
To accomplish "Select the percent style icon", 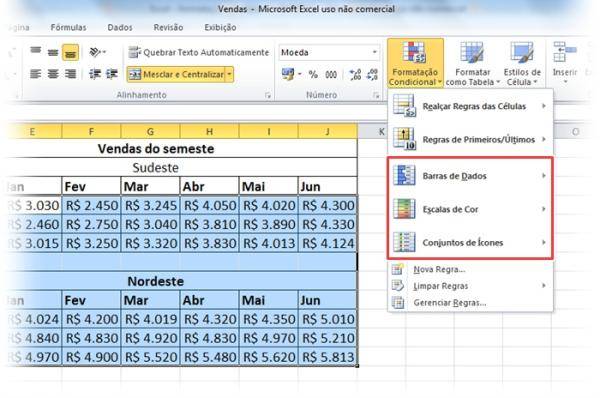I will (313, 74).
